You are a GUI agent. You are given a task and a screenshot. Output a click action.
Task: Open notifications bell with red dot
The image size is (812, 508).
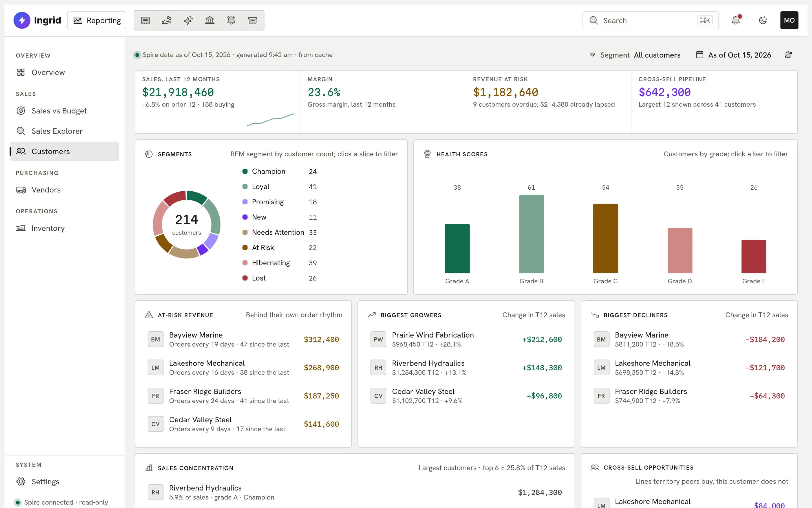pyautogui.click(x=736, y=20)
